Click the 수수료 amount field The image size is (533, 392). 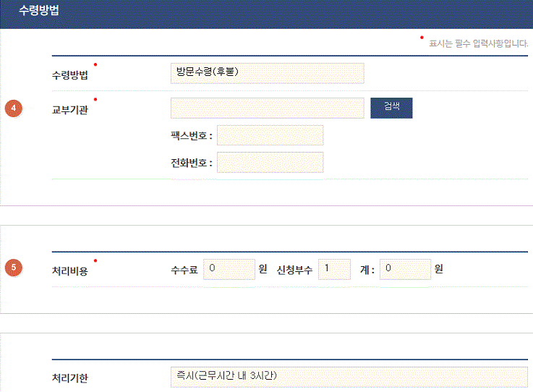(x=229, y=269)
